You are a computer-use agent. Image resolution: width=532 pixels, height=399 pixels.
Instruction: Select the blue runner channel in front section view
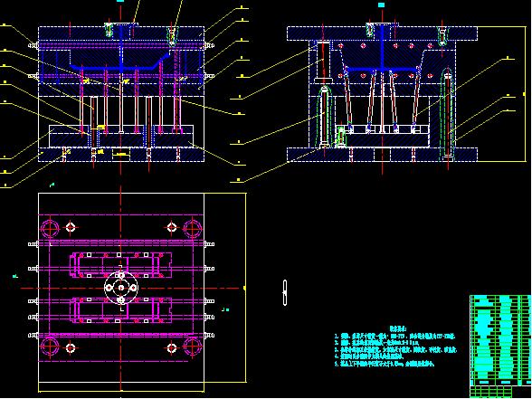coord(121,62)
